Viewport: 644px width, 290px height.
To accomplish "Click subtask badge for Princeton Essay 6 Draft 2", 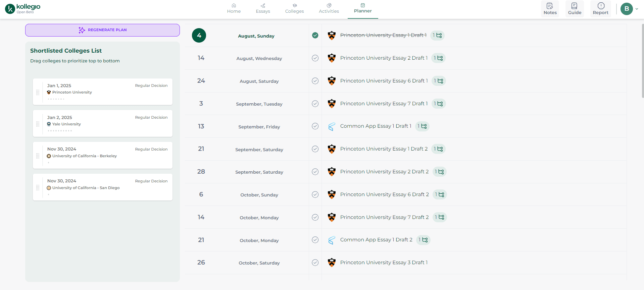I will click(x=440, y=194).
